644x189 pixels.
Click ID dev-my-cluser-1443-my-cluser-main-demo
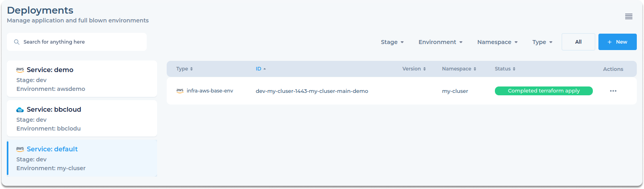click(312, 91)
